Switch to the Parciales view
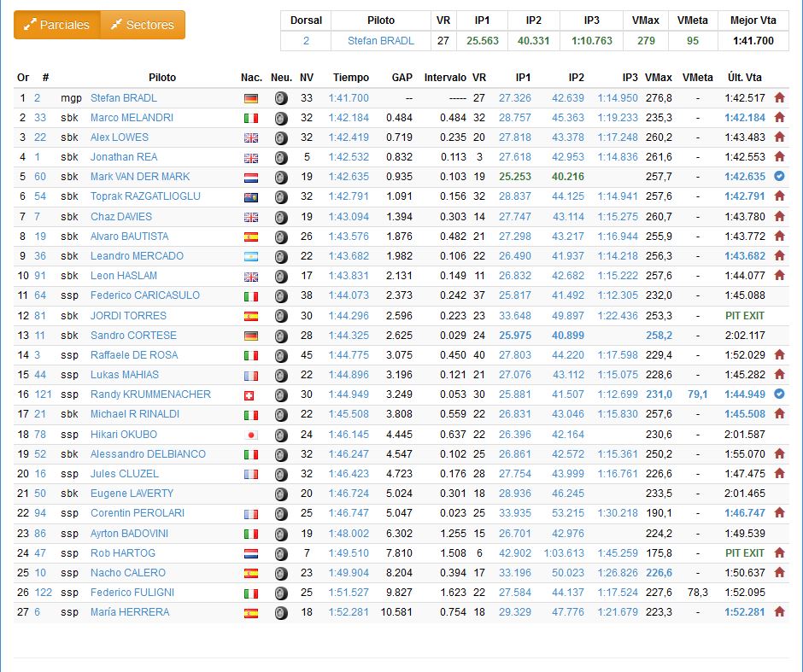The image size is (803, 672). (x=56, y=25)
